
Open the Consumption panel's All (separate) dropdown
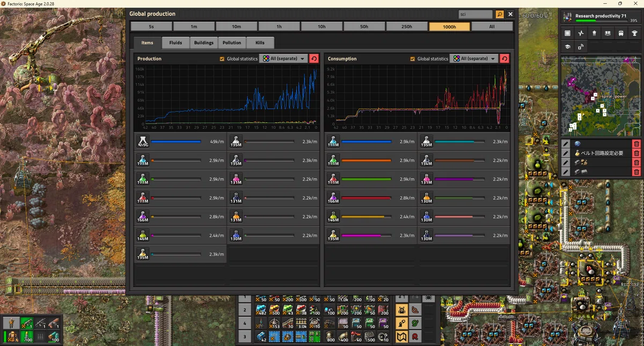pos(473,58)
